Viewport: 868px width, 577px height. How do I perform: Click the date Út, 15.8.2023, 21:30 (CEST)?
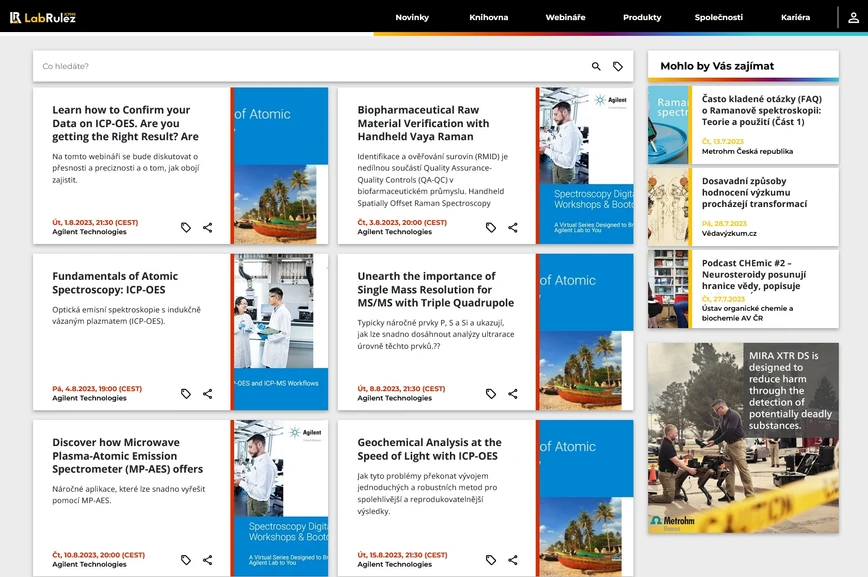pos(402,555)
